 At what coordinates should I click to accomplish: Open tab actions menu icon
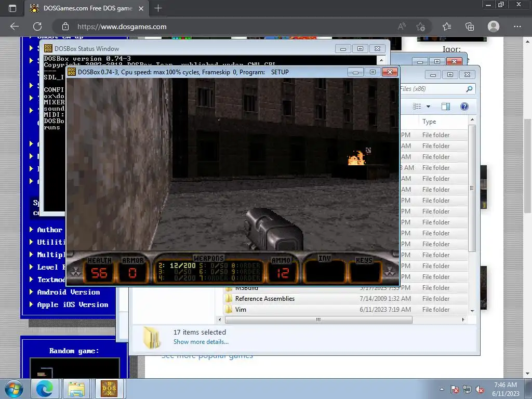12,8
